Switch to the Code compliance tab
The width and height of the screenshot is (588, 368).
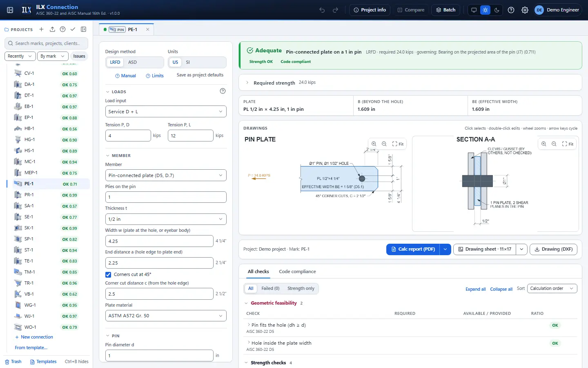click(x=297, y=272)
